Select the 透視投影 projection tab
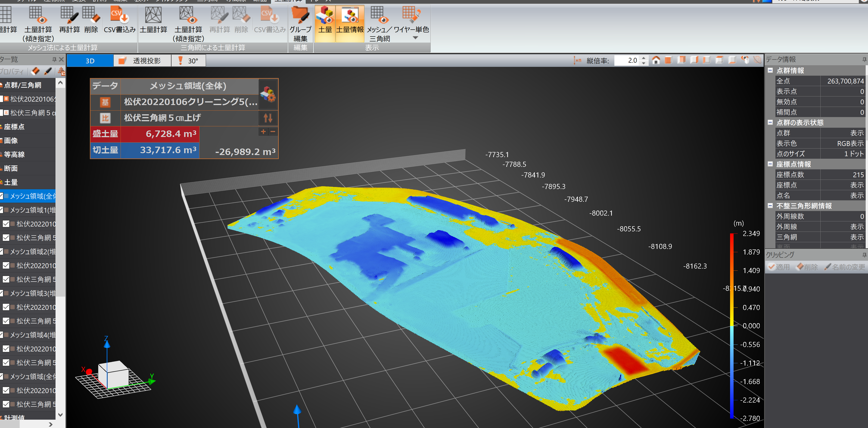Viewport: 868px width, 428px height. coord(142,61)
